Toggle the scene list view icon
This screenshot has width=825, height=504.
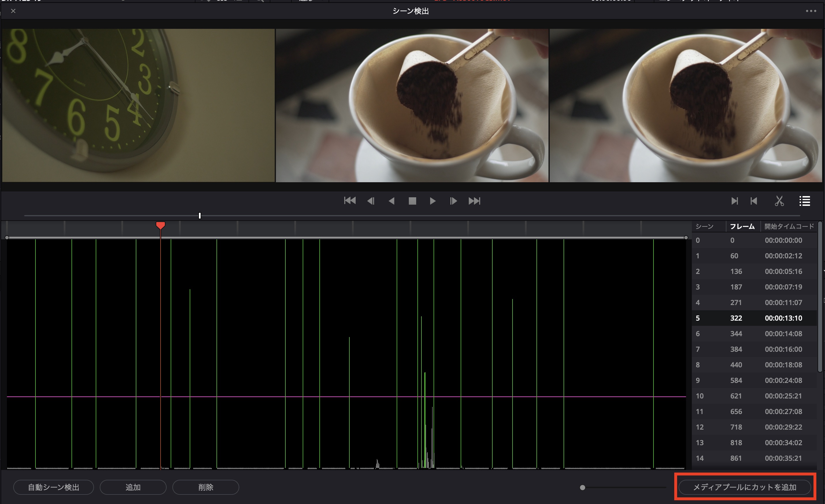805,201
